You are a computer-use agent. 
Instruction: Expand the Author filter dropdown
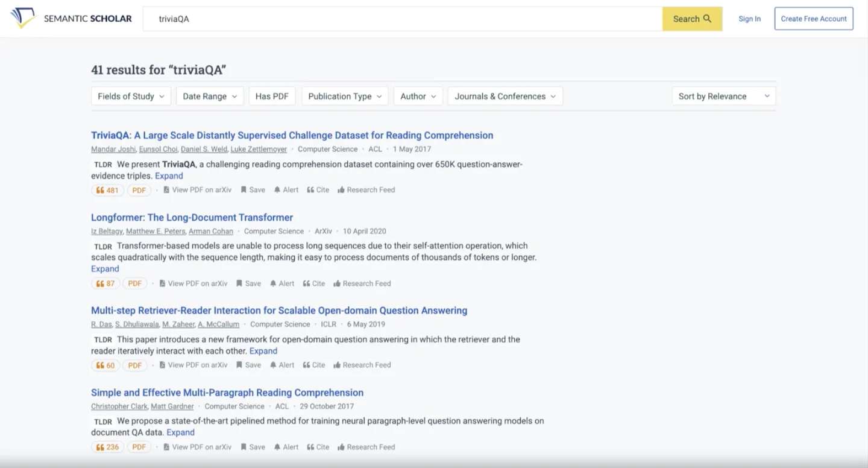(x=418, y=96)
